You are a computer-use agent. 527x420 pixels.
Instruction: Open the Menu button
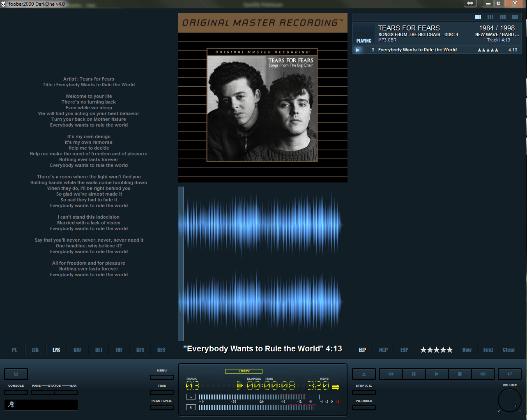(x=162, y=377)
